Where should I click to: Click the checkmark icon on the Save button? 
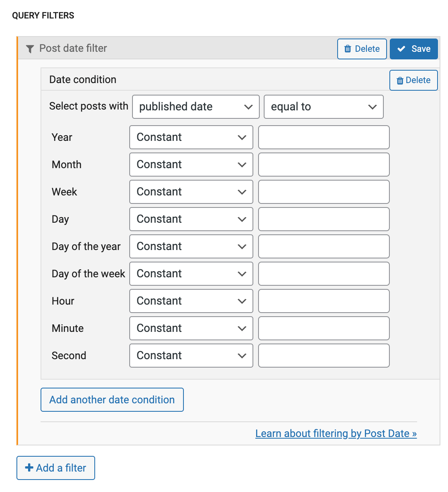click(401, 49)
